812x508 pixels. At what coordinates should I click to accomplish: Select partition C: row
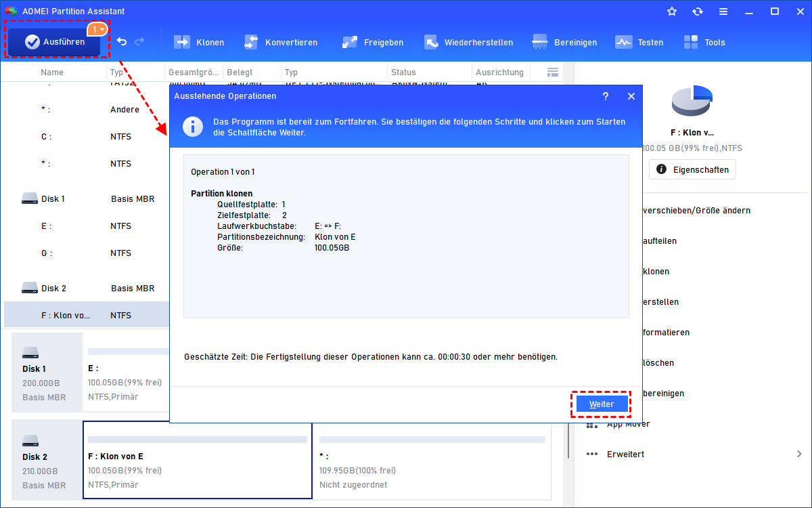point(87,136)
